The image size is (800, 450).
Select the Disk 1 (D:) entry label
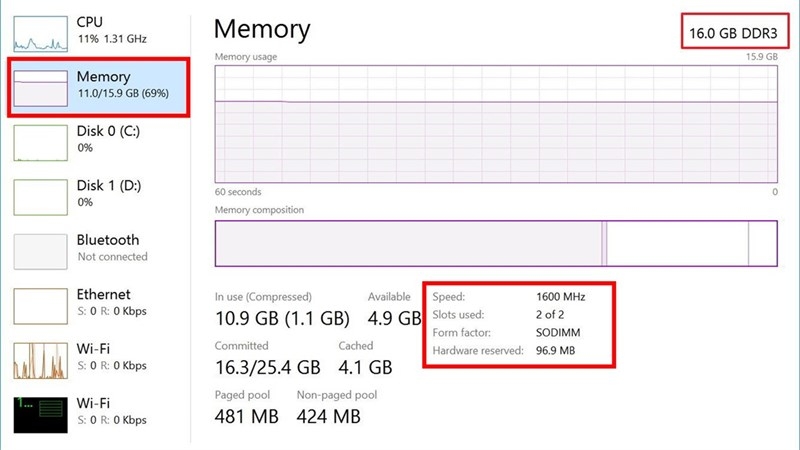click(x=110, y=186)
